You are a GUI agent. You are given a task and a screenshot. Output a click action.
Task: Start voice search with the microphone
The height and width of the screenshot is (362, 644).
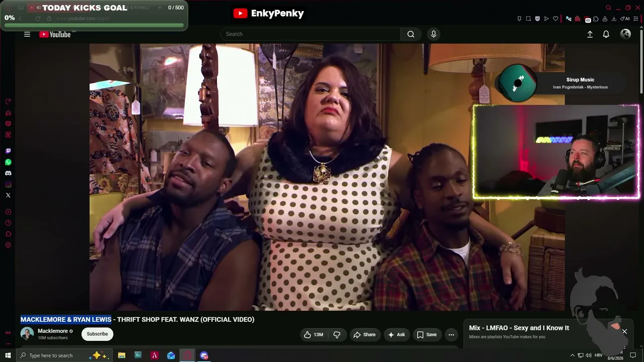[x=434, y=34]
